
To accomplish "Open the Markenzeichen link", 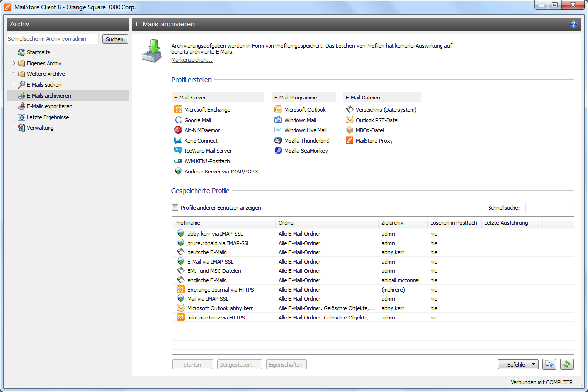I will click(192, 60).
